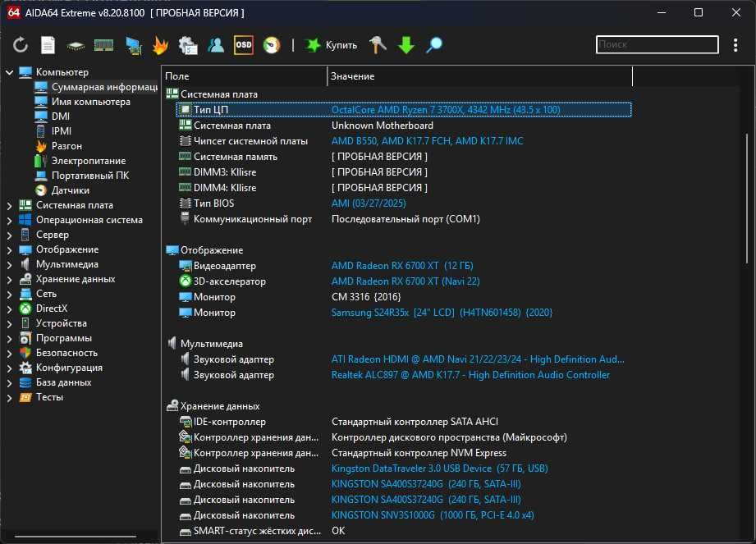Click the vertical scrollbar of the details list
This screenshot has height=544, width=756.
(746, 198)
